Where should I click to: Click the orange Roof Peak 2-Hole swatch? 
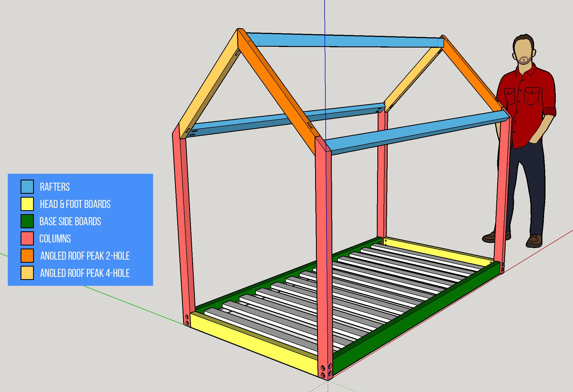tap(27, 256)
